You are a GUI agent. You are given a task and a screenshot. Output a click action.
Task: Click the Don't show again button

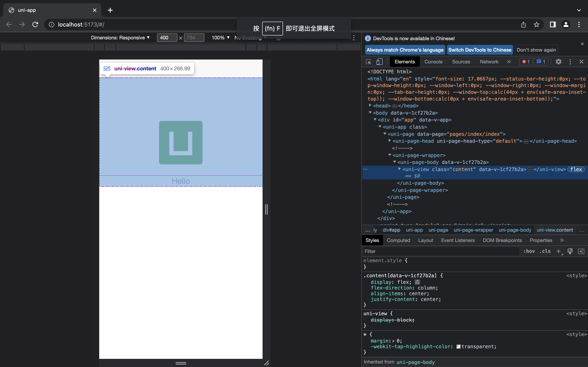click(x=536, y=50)
